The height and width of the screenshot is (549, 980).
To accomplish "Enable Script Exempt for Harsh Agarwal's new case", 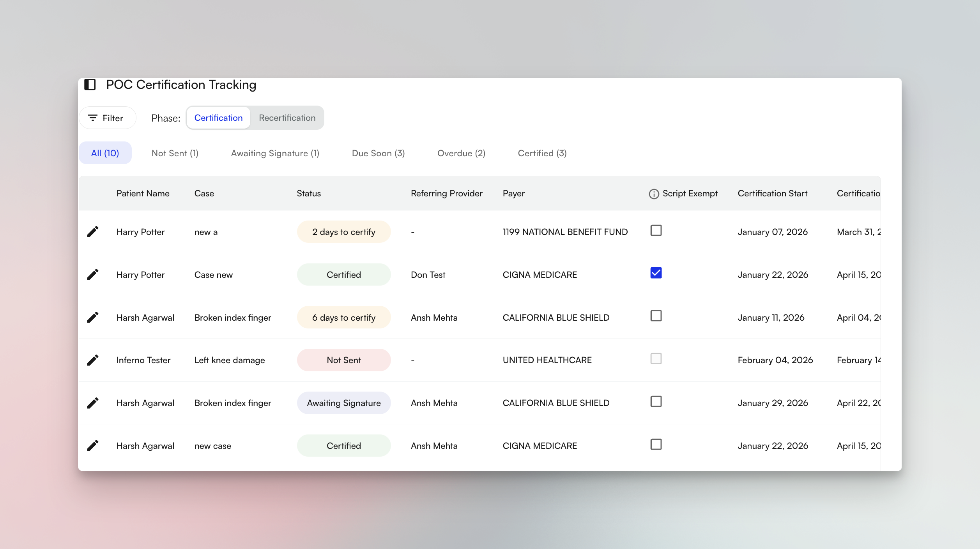I will (656, 444).
